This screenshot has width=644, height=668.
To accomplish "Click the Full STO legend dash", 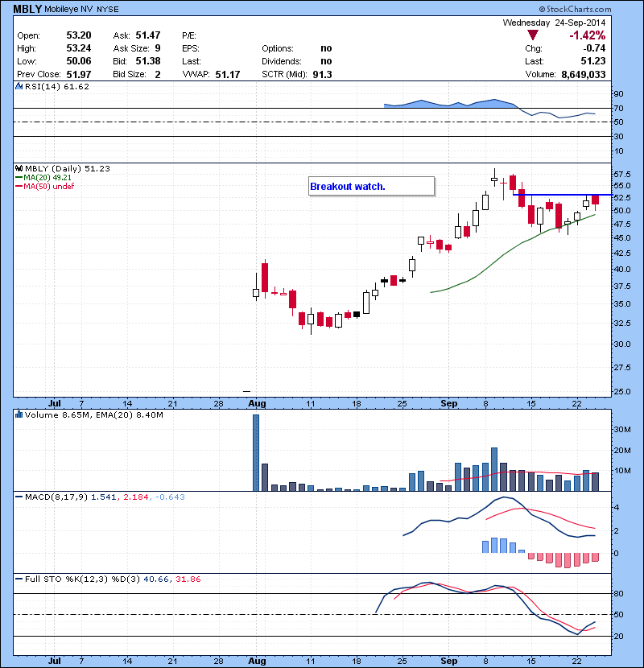I will point(19,579).
